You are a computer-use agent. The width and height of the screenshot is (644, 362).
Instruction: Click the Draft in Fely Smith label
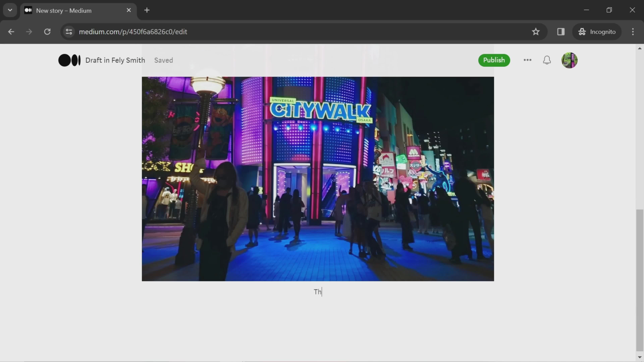pos(115,60)
